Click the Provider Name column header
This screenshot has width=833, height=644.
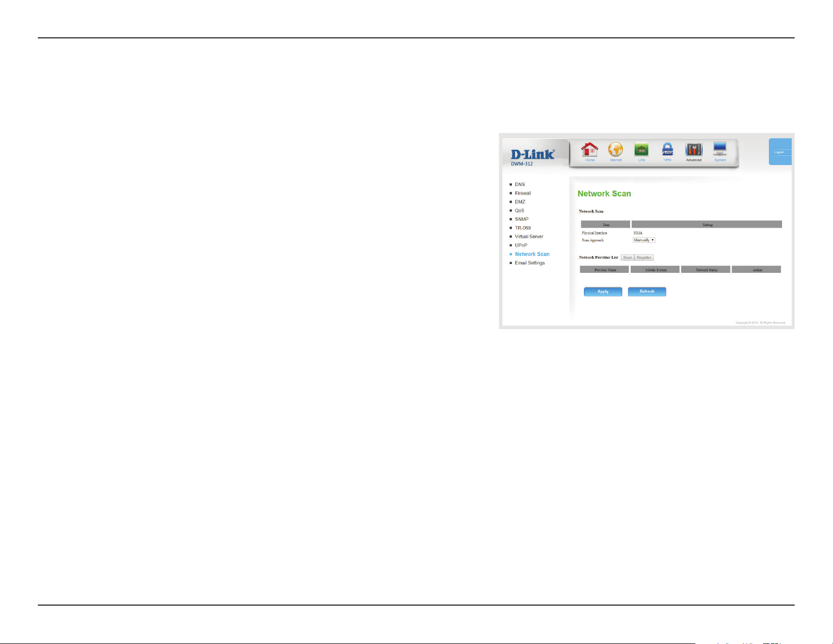coord(604,270)
